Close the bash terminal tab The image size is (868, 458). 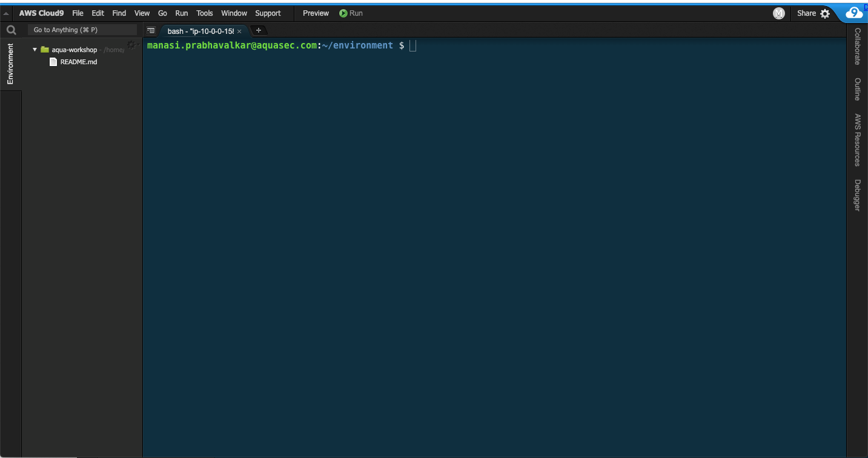239,31
